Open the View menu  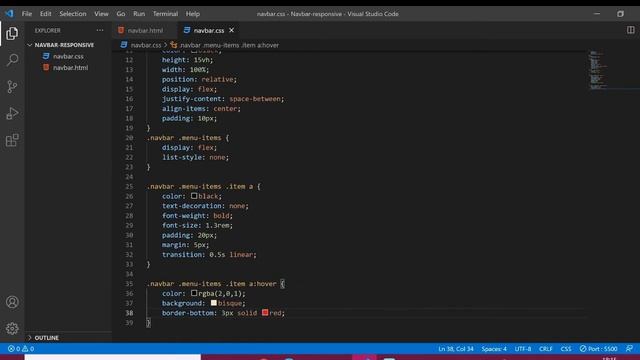coord(101,13)
